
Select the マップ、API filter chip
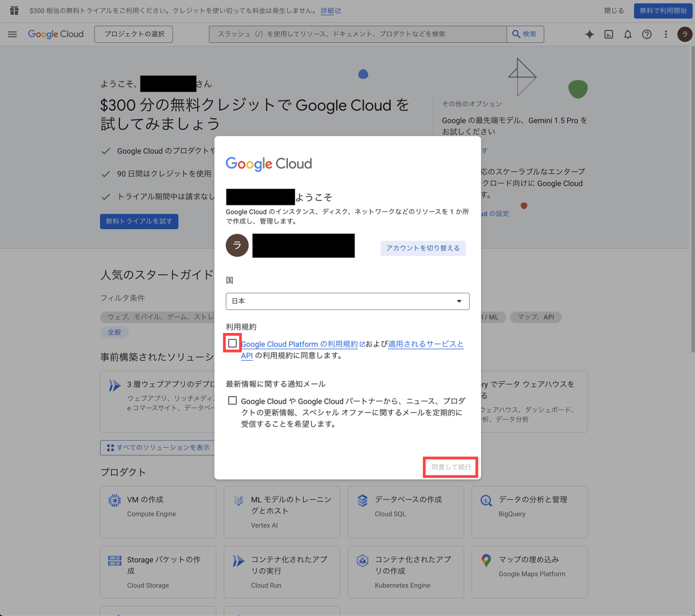click(x=536, y=317)
